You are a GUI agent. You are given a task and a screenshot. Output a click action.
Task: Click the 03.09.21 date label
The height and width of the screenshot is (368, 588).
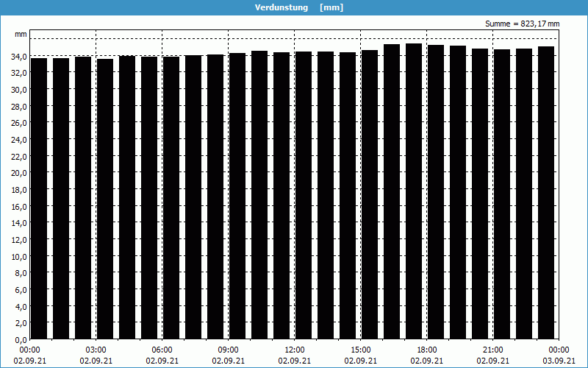click(x=559, y=361)
